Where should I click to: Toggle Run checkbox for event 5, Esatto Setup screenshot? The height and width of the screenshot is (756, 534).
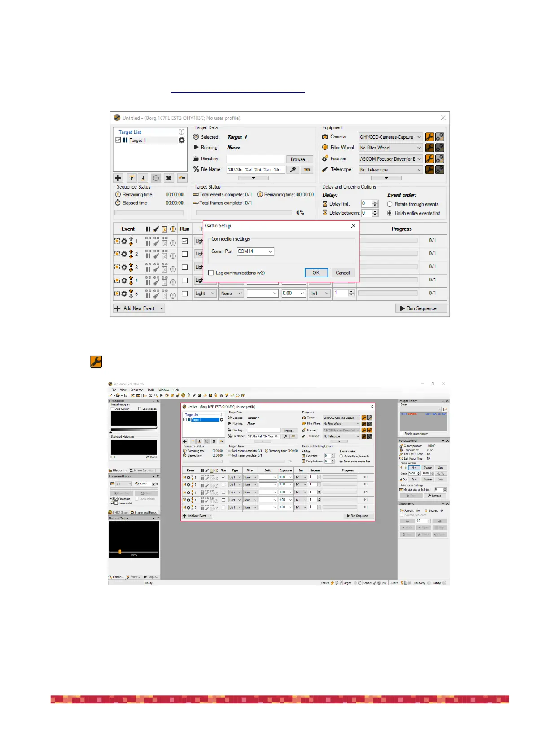[x=184, y=294]
